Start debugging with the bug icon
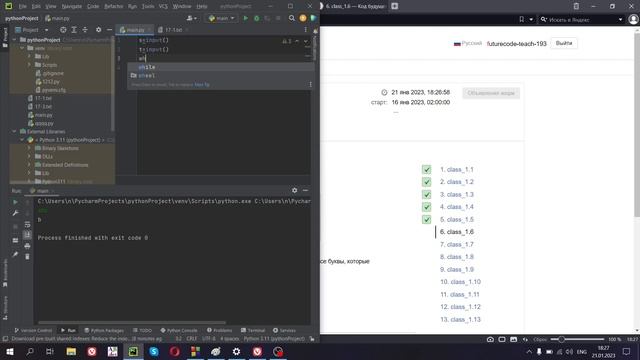 256,18
